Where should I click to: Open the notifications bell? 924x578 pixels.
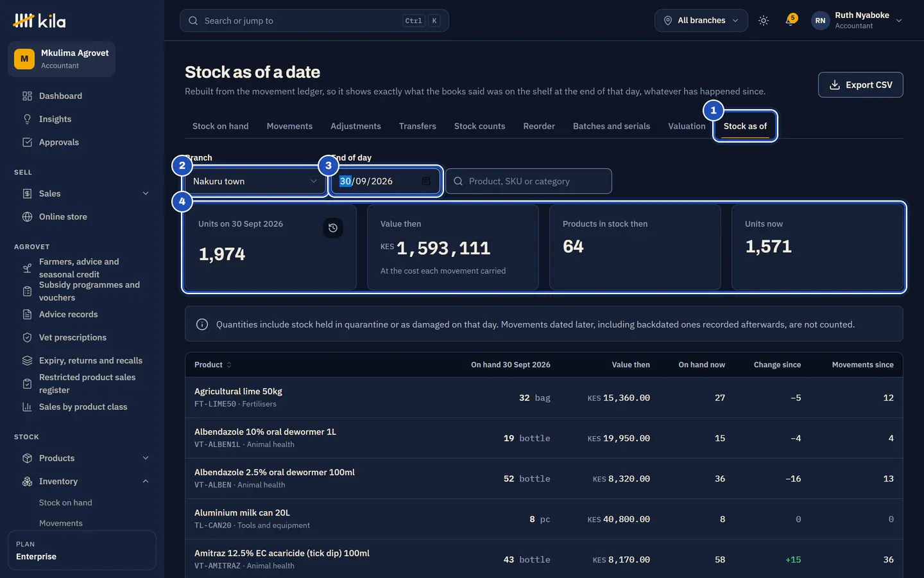tap(791, 21)
